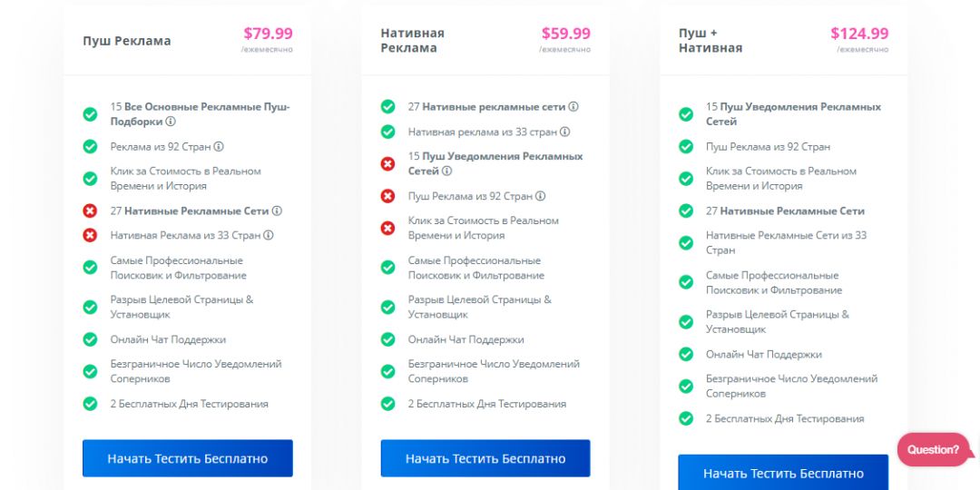Click info icon next to "27 Нативные Рекламные Сети"
980x490 pixels.
click(277, 211)
